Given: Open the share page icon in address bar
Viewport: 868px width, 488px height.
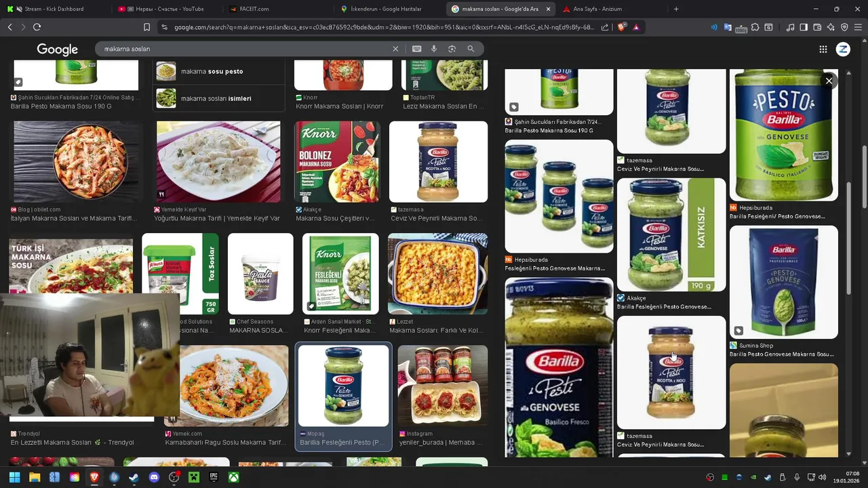Looking at the screenshot, I should [605, 27].
